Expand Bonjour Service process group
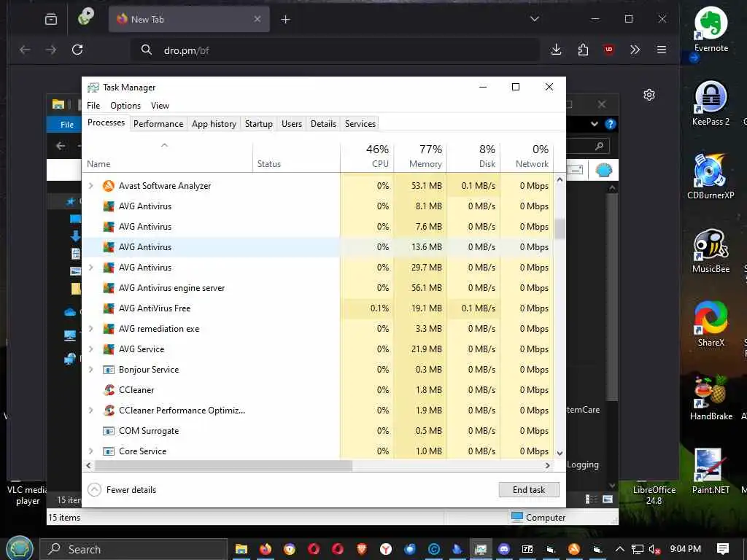Screen dimensions: 747x560 tap(91, 370)
